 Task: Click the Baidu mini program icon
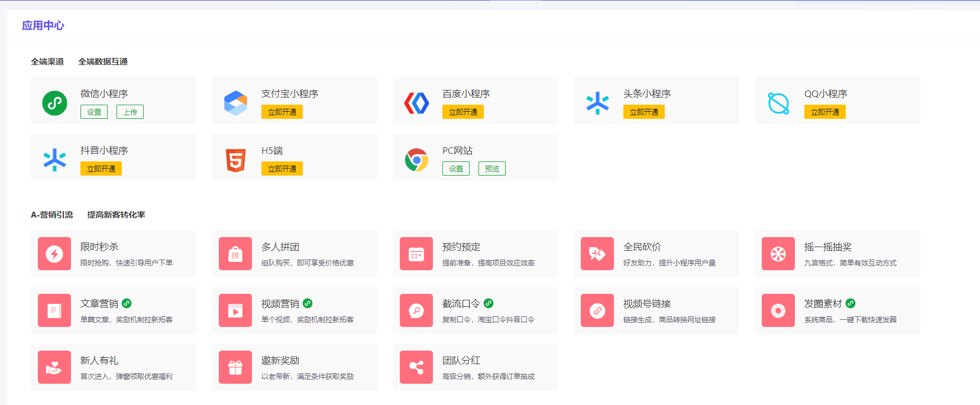pyautogui.click(x=416, y=103)
